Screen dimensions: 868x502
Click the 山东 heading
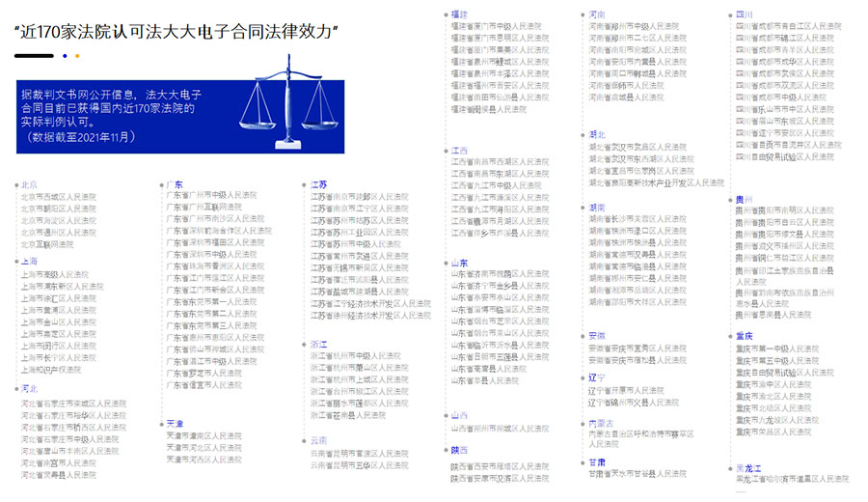459,263
